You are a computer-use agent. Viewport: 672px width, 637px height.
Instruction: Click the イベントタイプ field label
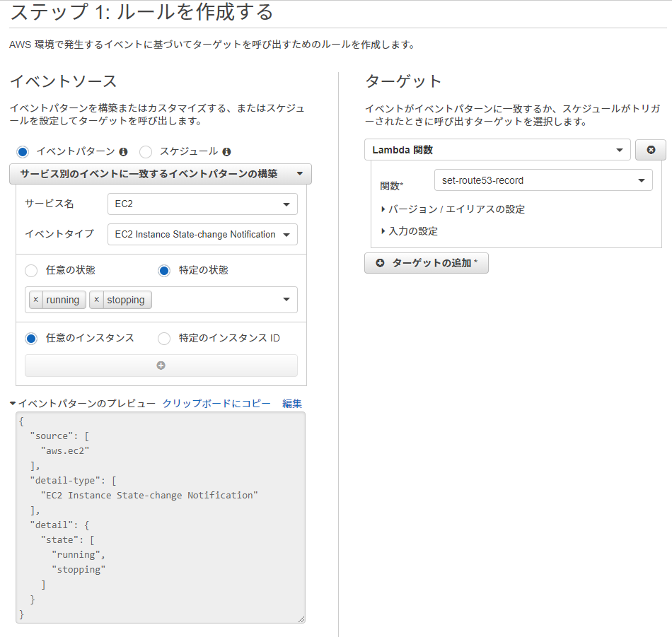tap(59, 234)
